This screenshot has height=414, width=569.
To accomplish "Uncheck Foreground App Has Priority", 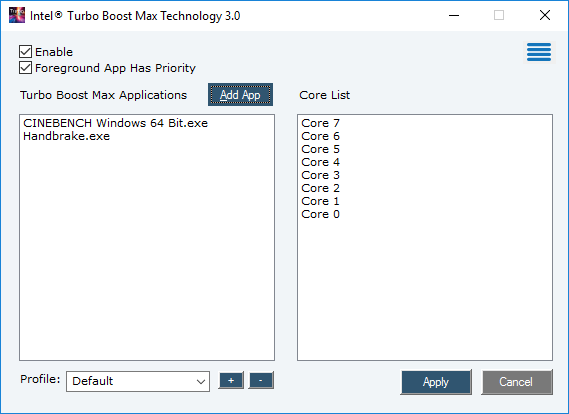I will [25, 68].
